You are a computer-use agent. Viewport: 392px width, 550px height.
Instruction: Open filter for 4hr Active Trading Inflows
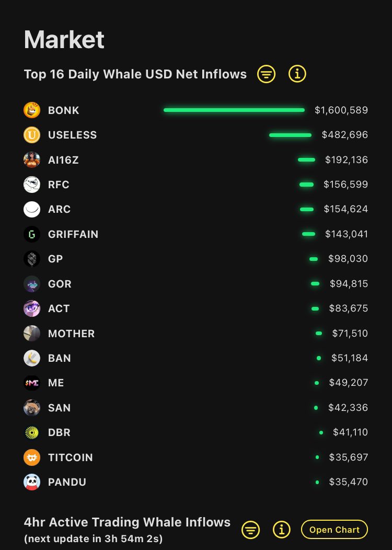[x=251, y=530]
